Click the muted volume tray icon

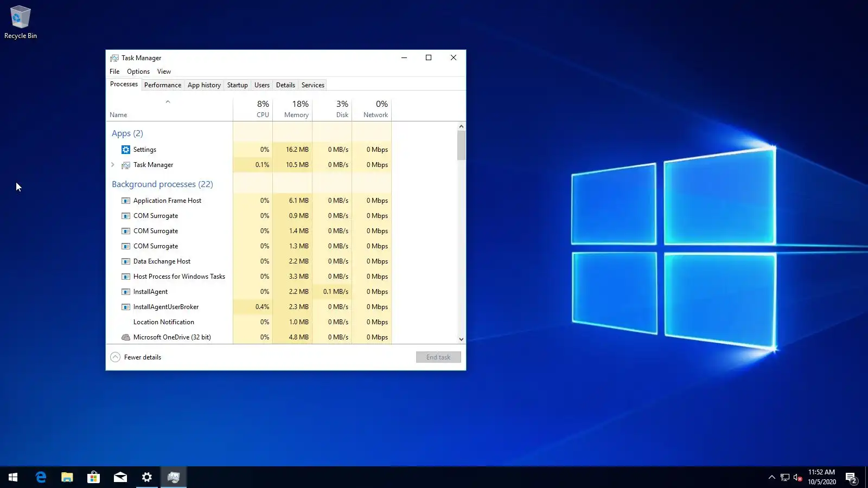pyautogui.click(x=798, y=477)
